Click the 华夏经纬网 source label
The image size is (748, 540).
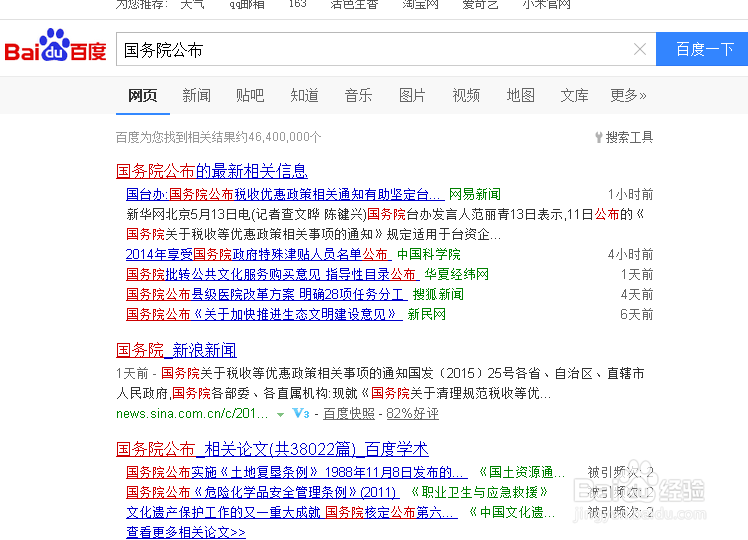(x=457, y=274)
